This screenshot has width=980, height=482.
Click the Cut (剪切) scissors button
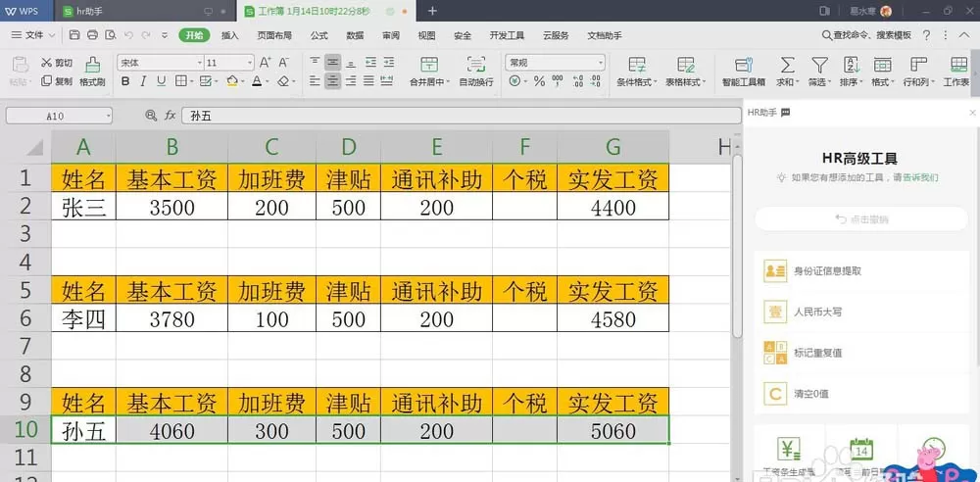tap(56, 63)
